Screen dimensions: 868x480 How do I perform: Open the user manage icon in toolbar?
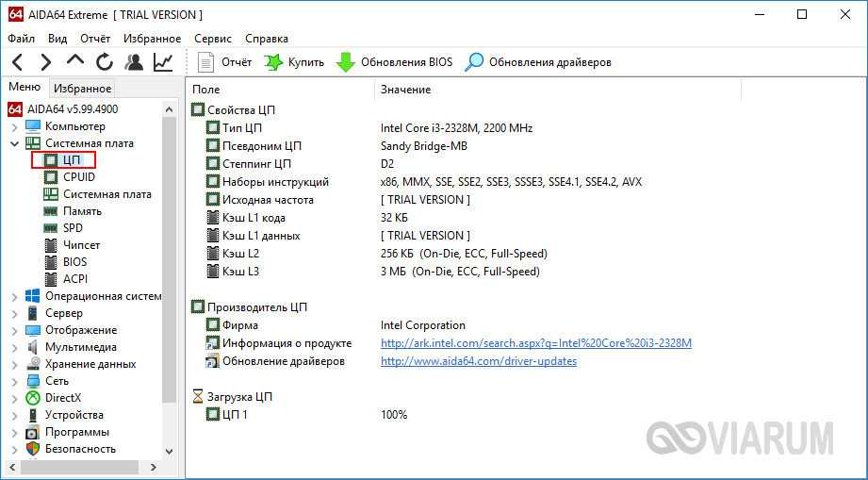(x=134, y=62)
